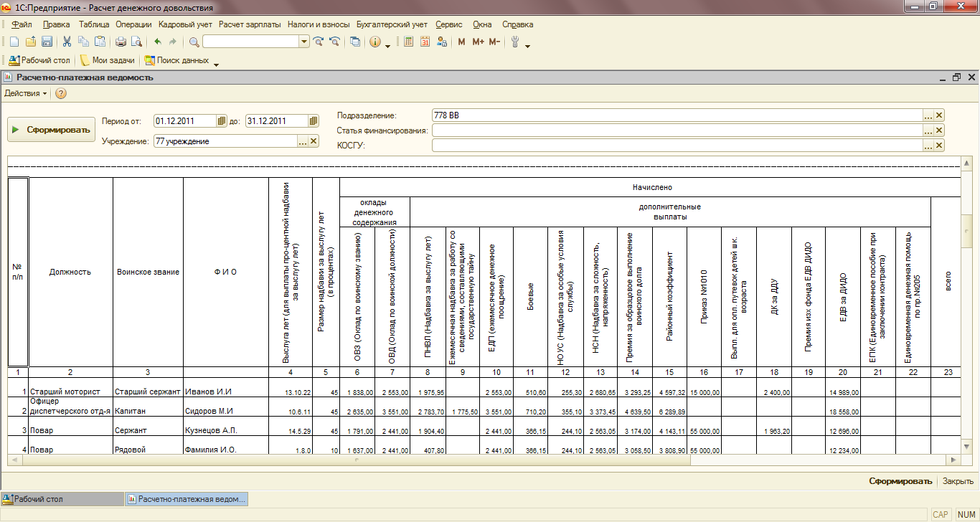
Task: Open the Действия dropdown menu
Action: [x=26, y=94]
